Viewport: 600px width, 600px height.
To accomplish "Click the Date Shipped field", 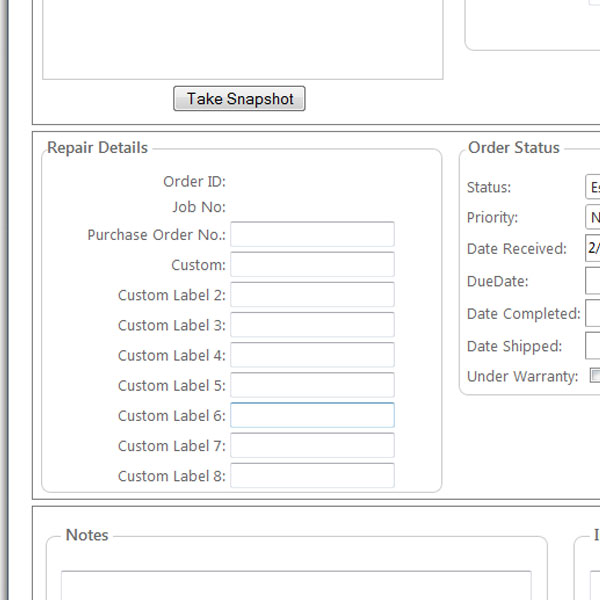I will coord(593,346).
